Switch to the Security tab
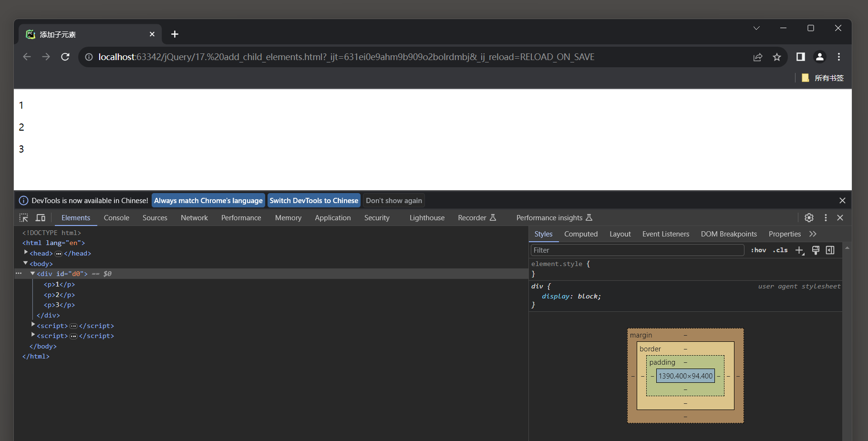This screenshot has height=441, width=868. [x=377, y=218]
